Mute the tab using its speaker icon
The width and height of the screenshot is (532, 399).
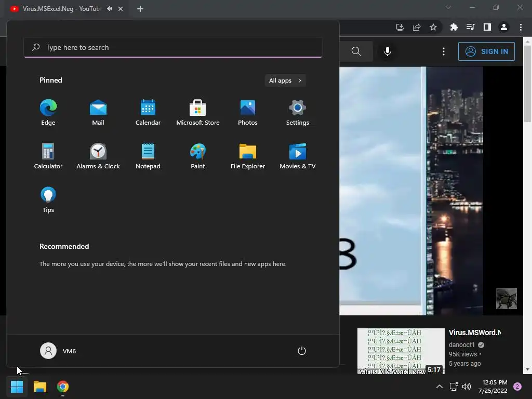tap(109, 9)
